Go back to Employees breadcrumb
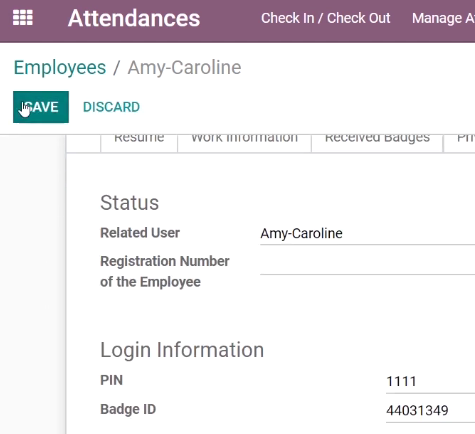The image size is (475, 434). coord(60,68)
